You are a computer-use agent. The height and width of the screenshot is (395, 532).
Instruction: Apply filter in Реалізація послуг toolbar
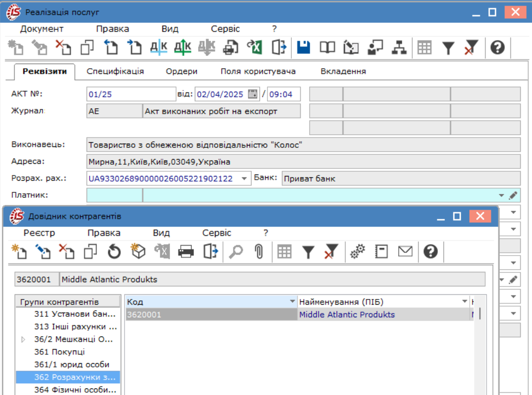448,48
